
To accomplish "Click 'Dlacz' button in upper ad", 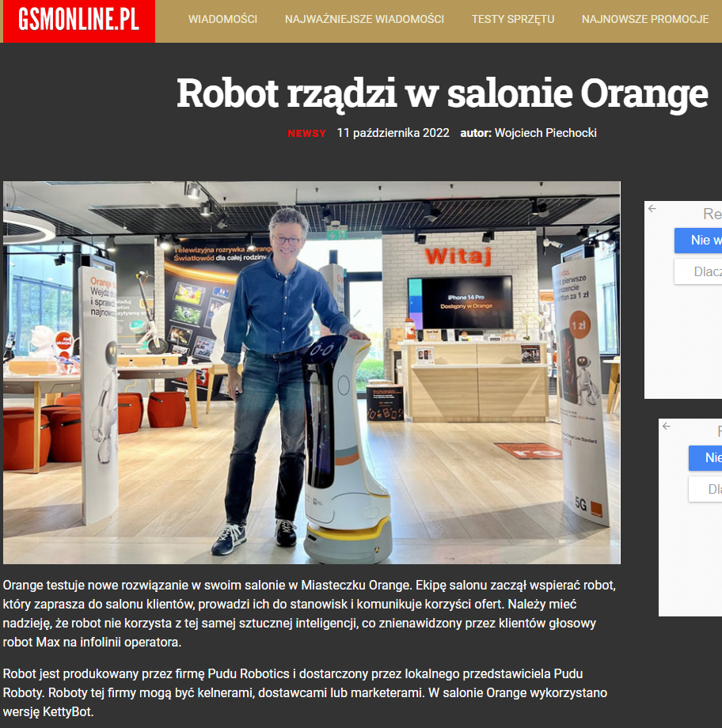I will (x=698, y=271).
